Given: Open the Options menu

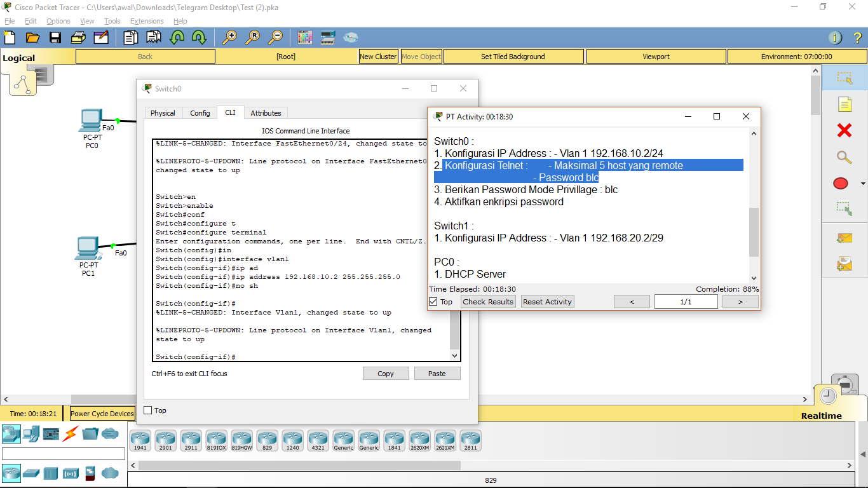Looking at the screenshot, I should click(x=58, y=21).
